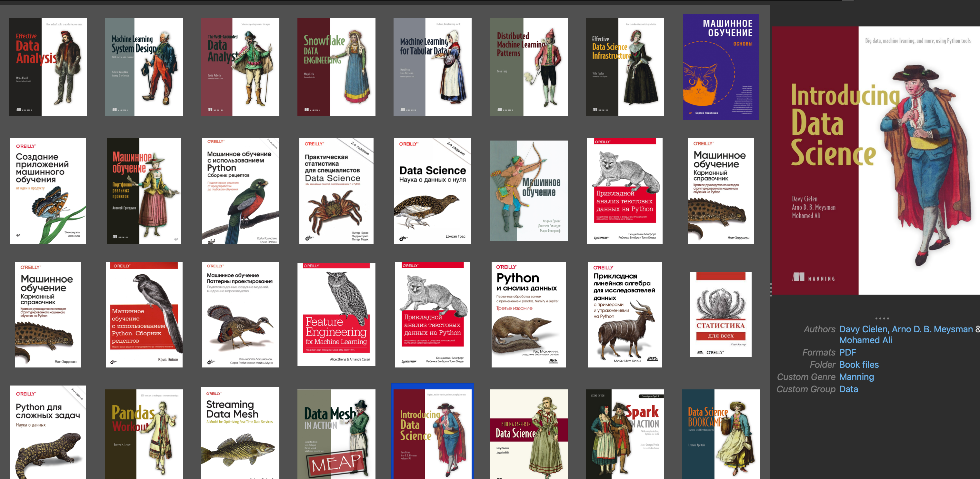
Task: Select the Pandas Workout book cover
Action: click(x=144, y=434)
